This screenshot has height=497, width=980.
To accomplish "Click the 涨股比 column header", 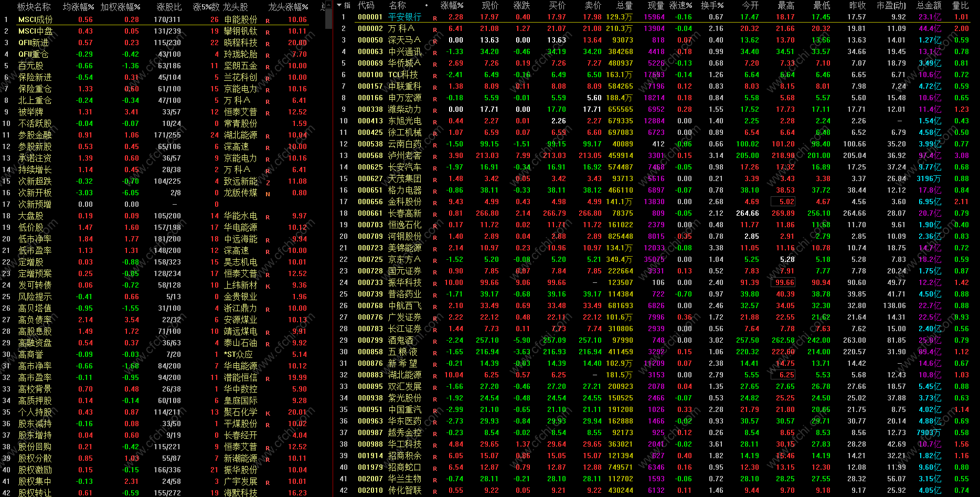I will (169, 7).
